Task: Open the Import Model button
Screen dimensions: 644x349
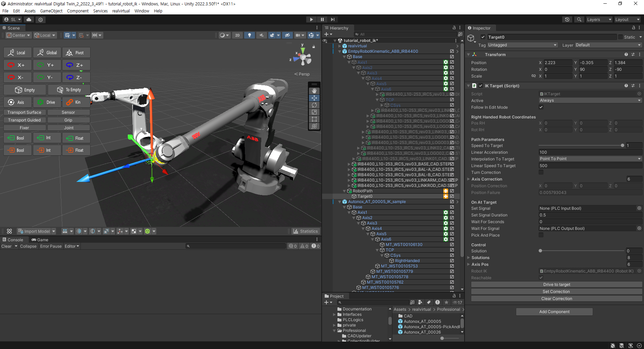Action: click(36, 231)
